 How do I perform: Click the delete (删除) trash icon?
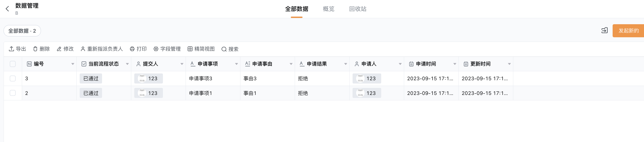(35, 49)
